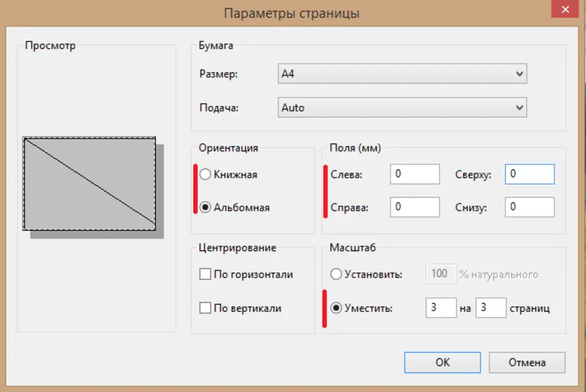586x392 pixels.
Task: Cancel with the Отмена button
Action: 527,363
